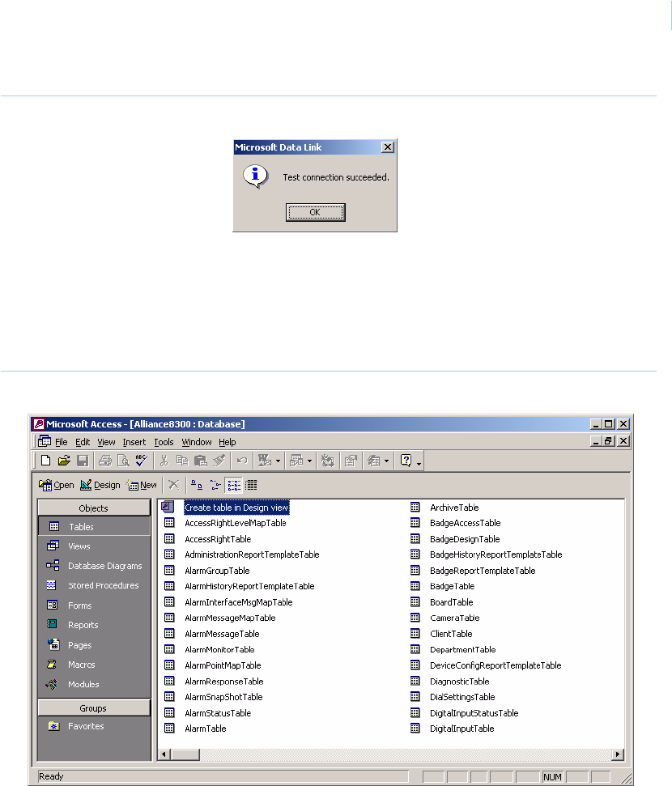Open the File menu

pyautogui.click(x=62, y=442)
